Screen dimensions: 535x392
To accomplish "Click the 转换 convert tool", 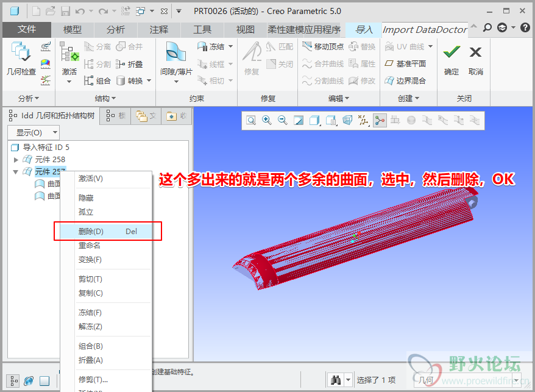I will tap(130, 80).
